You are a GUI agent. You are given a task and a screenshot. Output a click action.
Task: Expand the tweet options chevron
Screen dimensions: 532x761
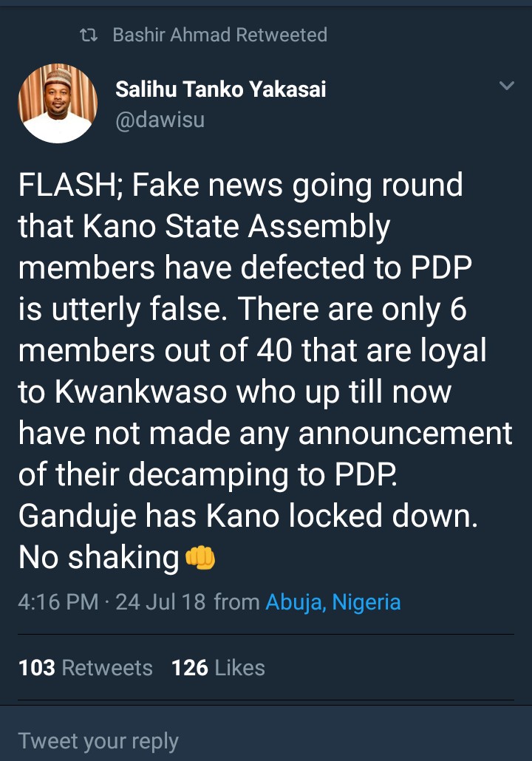506,86
